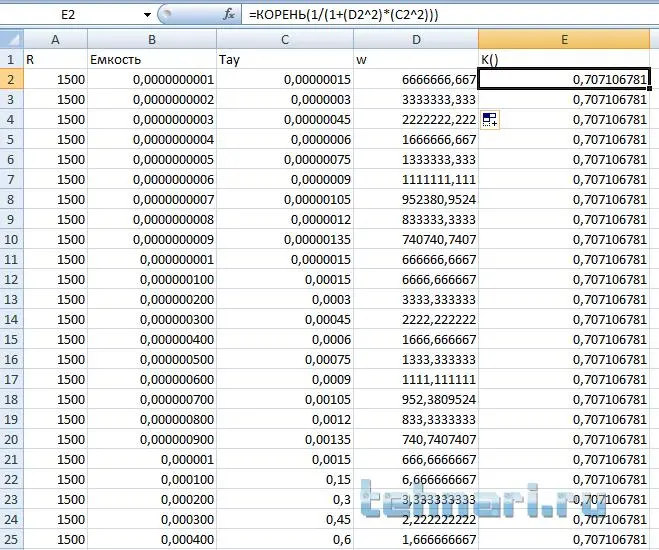
Task: Click cell with 0,0000000001
Action: click(152, 79)
